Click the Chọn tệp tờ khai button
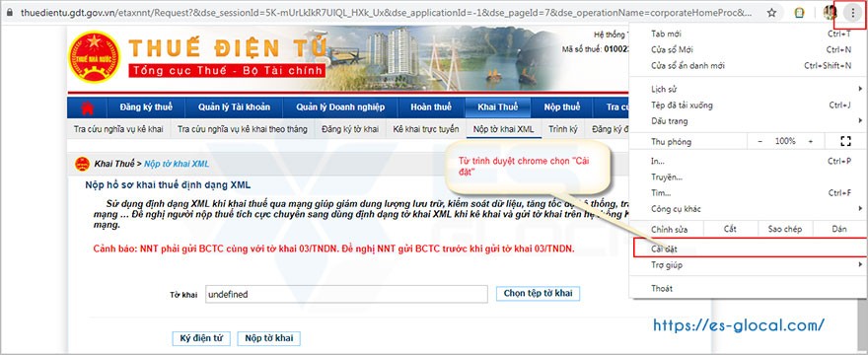 coord(539,294)
